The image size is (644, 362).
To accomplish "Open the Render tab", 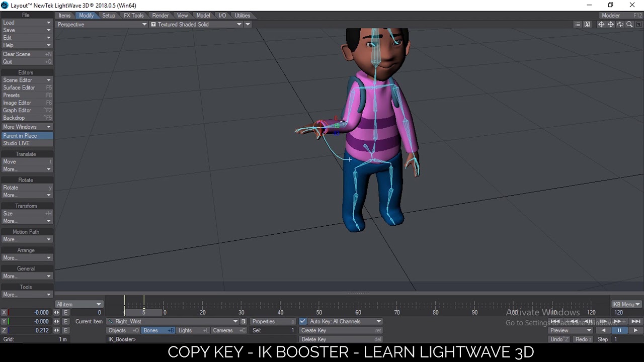I will tap(160, 16).
